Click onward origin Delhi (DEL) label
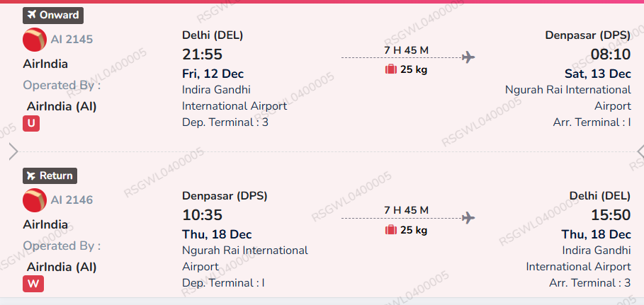This screenshot has width=644, height=305. pos(213,35)
